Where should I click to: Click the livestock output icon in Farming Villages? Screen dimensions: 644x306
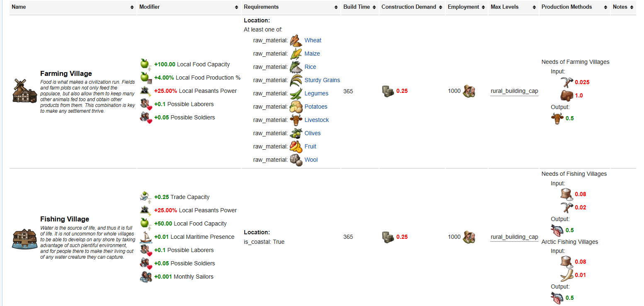[x=557, y=118]
